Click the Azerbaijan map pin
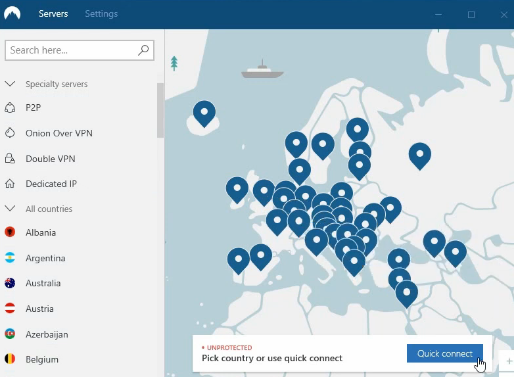The width and height of the screenshot is (514, 377). click(455, 253)
